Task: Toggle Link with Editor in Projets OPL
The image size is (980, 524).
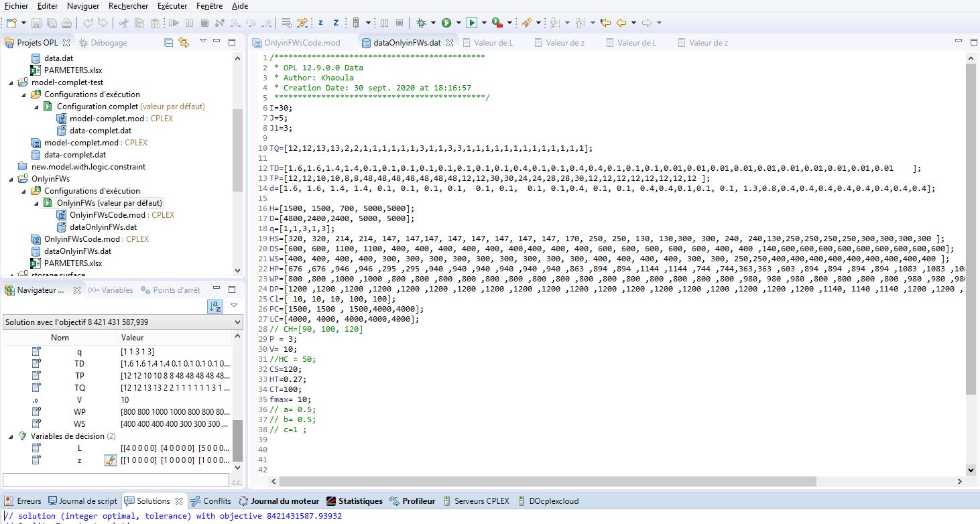Action: pos(184,42)
